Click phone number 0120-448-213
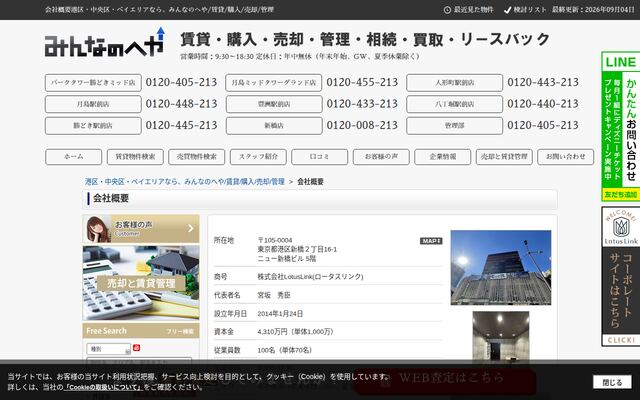640x400 pixels. point(181,104)
